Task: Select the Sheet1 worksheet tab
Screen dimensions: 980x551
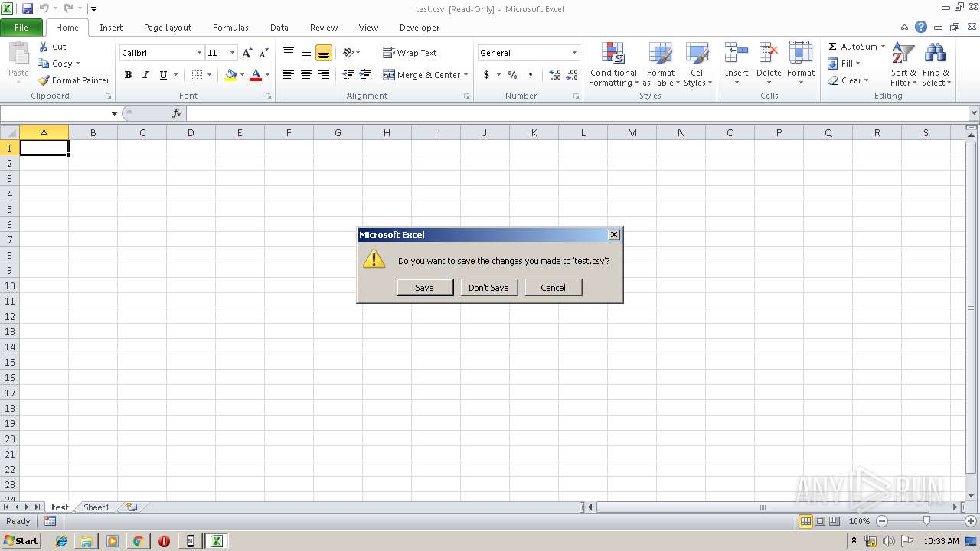Action: click(96, 507)
